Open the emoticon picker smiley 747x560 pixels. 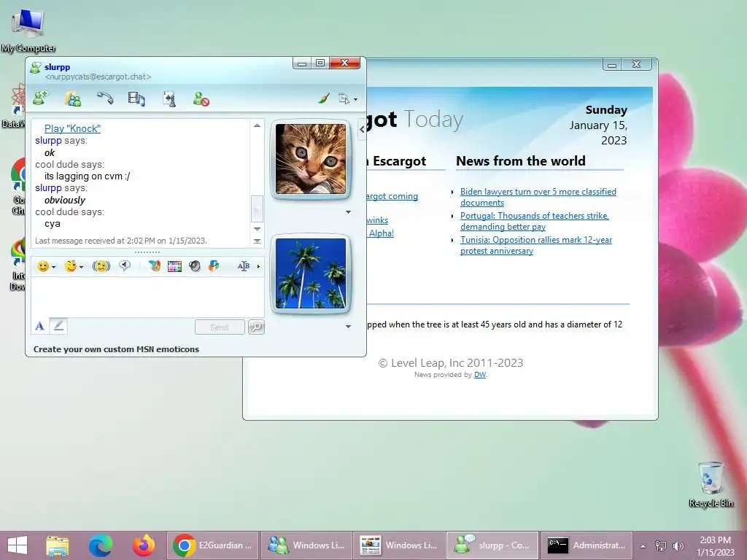[43, 266]
